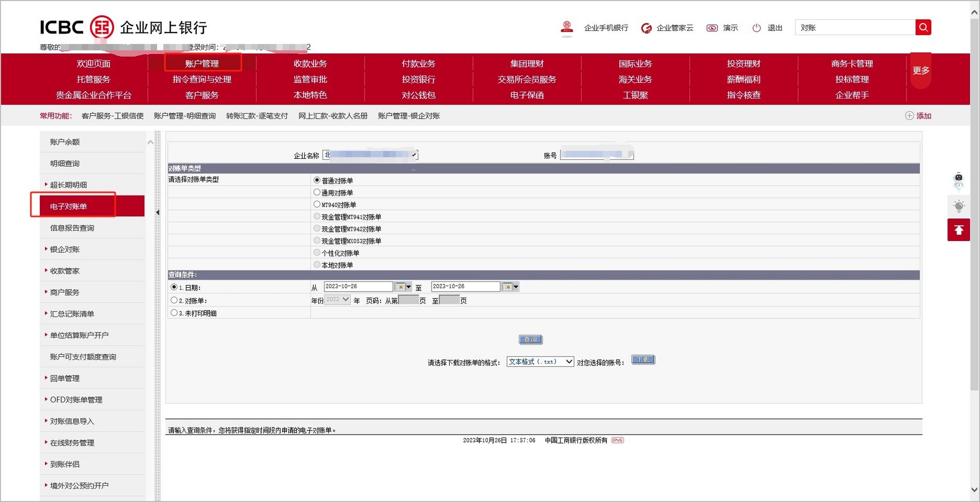This screenshot has height=502, width=980.
Task: Open the 企业名称 dropdown
Action: (370, 155)
